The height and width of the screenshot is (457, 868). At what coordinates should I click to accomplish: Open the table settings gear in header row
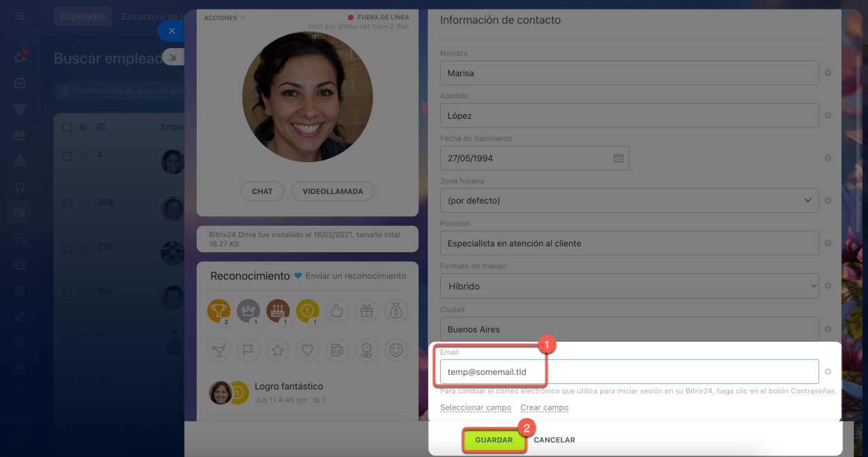(83, 127)
